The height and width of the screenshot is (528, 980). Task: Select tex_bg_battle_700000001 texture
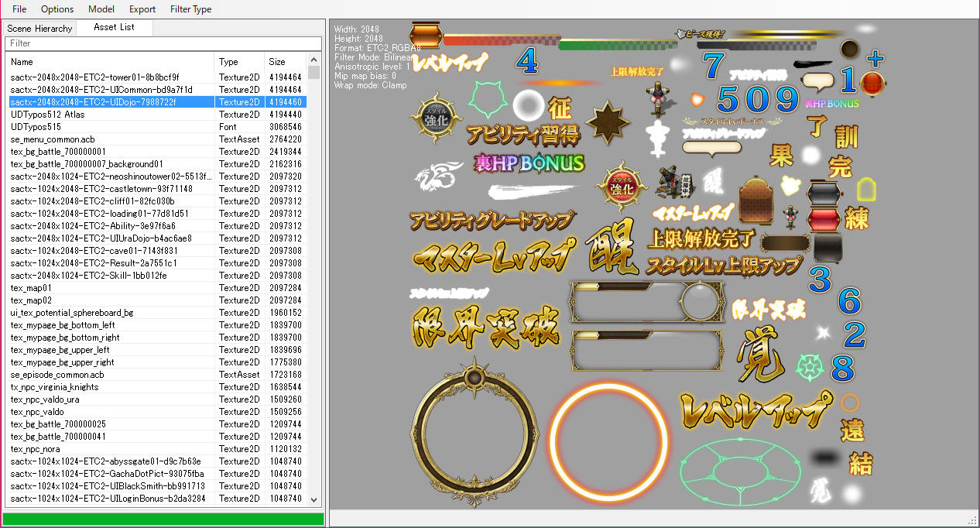(157, 152)
